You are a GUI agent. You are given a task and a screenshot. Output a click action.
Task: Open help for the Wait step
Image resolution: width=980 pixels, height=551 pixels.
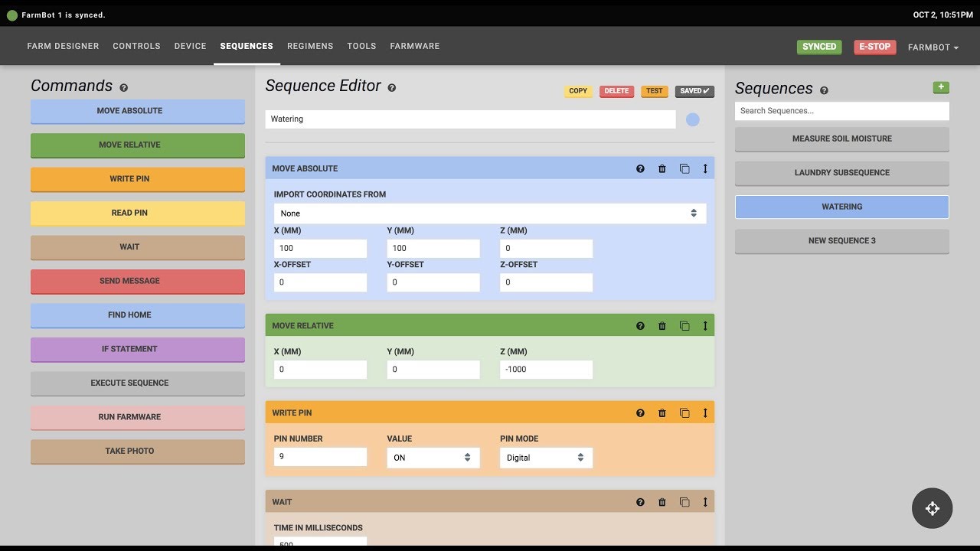tap(640, 502)
